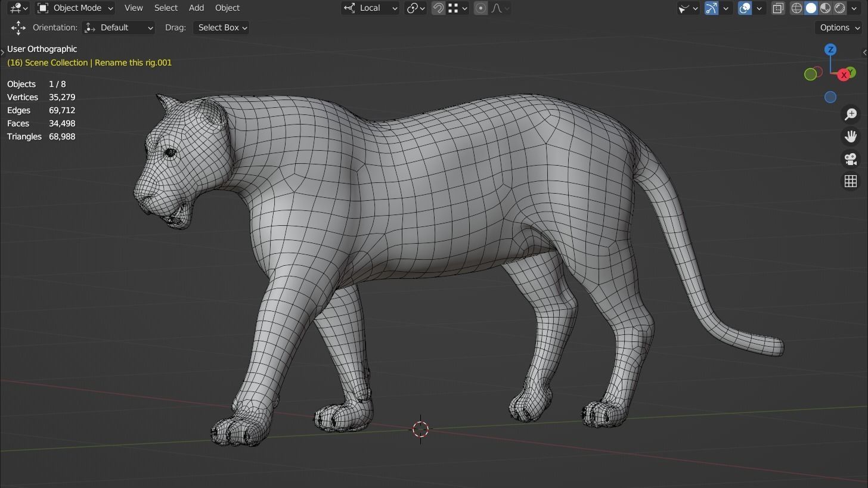This screenshot has width=868, height=488.
Task: Click the Objects count '1 / 8'
Action: (x=57, y=84)
